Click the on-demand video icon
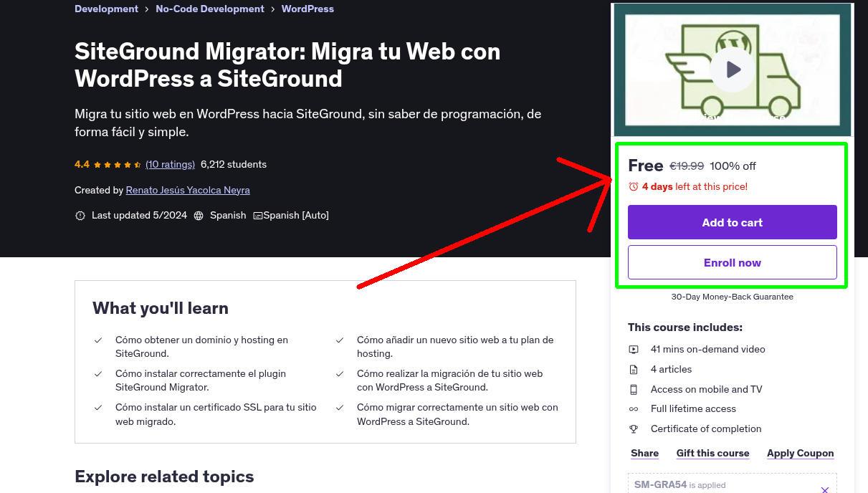 [x=634, y=350]
